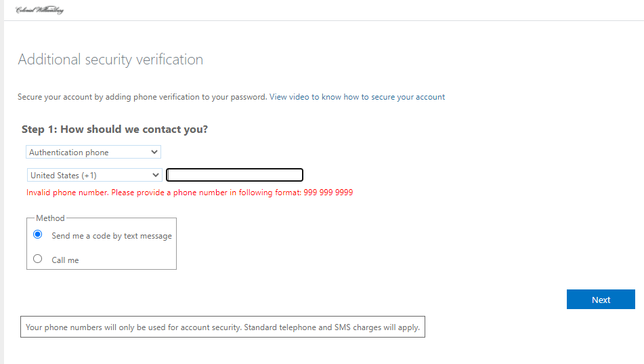
Task: Expand the United States (+1) country selector
Action: (x=94, y=175)
